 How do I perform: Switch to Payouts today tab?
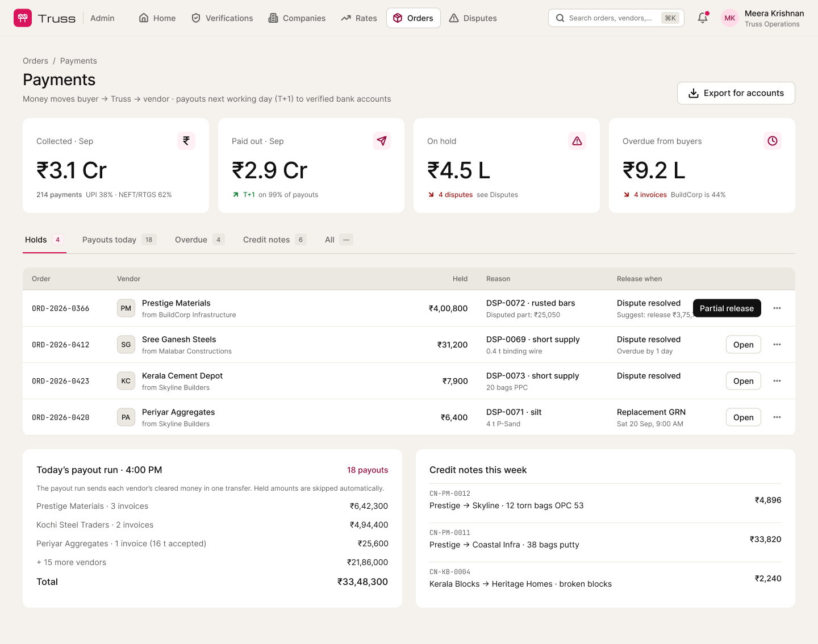coord(119,240)
